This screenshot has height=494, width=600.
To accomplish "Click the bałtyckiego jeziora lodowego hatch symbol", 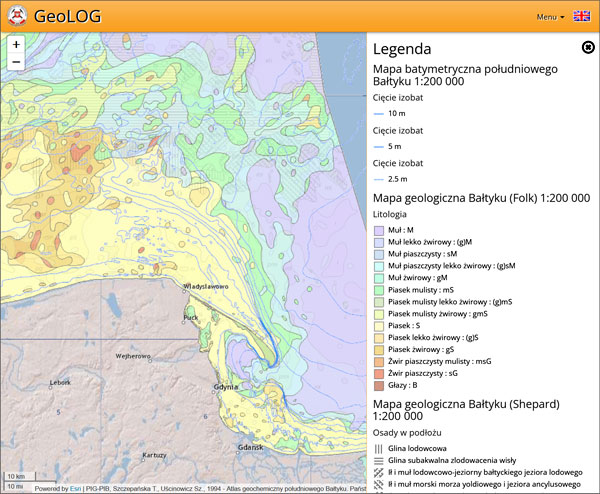I will point(378,472).
